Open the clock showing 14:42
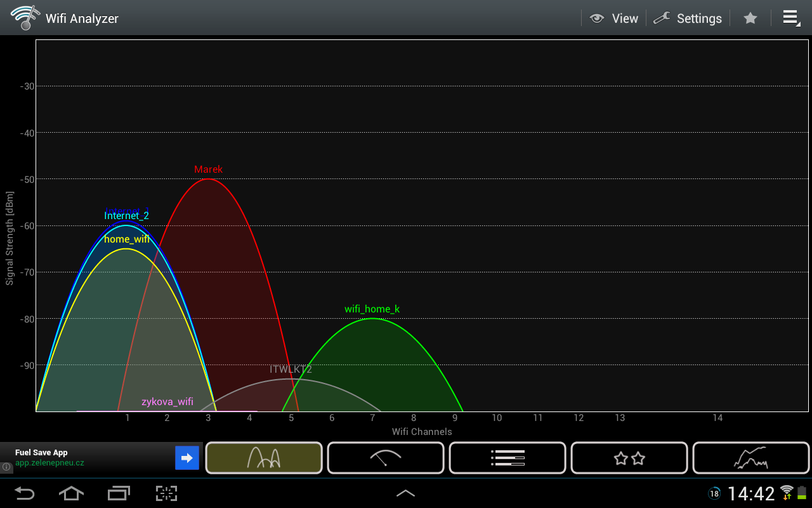Screen dimensions: 812x508 pos(750,493)
